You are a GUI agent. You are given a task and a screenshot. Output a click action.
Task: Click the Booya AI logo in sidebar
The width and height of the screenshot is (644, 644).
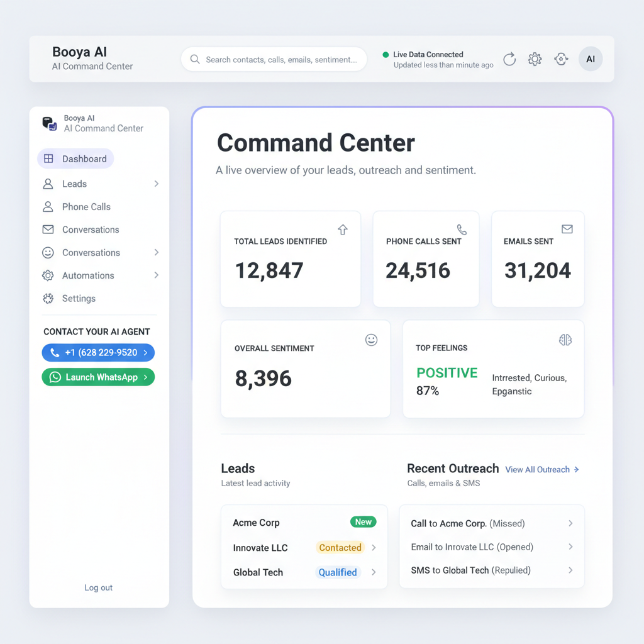(50, 123)
